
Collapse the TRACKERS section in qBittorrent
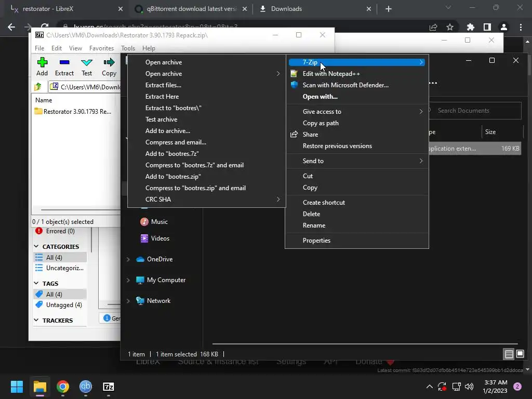pyautogui.click(x=36, y=320)
